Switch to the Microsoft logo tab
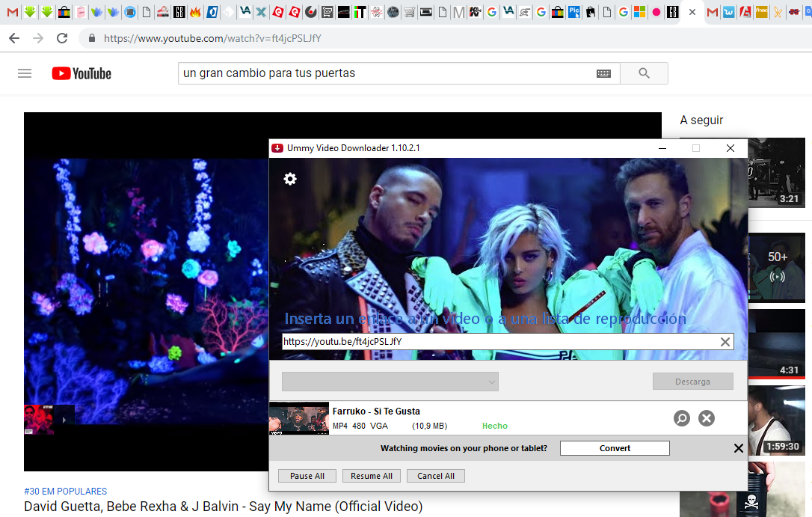 [640, 12]
